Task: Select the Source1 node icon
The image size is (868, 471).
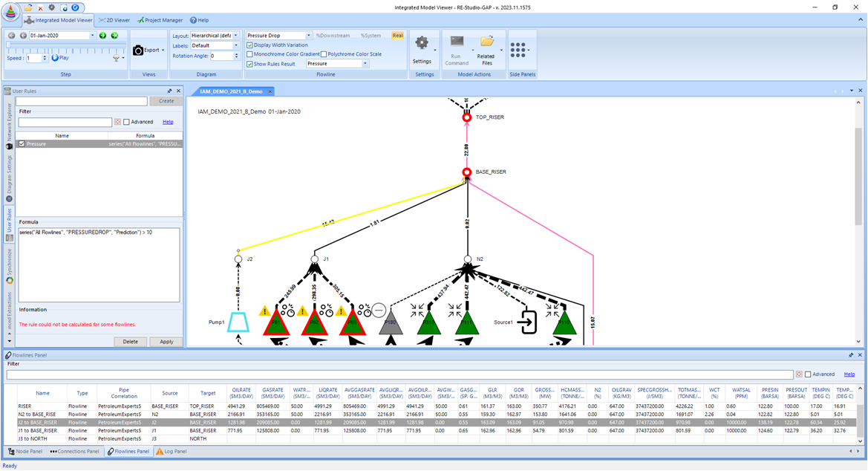Action: [527, 322]
